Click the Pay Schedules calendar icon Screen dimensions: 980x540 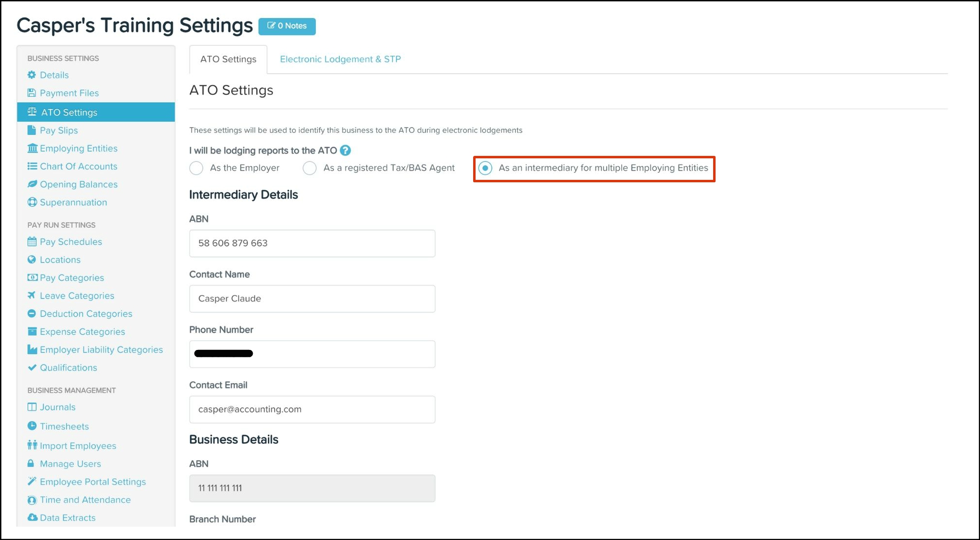point(32,241)
